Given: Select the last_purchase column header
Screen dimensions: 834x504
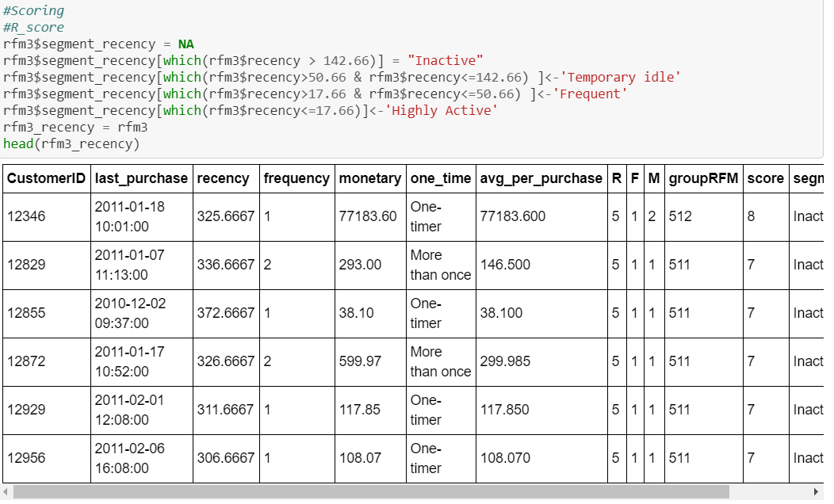Looking at the screenshot, I should (141, 178).
